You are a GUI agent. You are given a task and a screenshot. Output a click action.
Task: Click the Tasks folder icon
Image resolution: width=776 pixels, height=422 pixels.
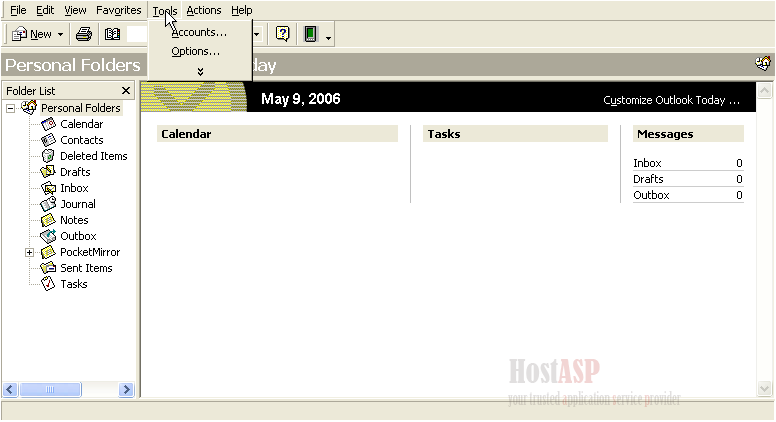pos(48,284)
